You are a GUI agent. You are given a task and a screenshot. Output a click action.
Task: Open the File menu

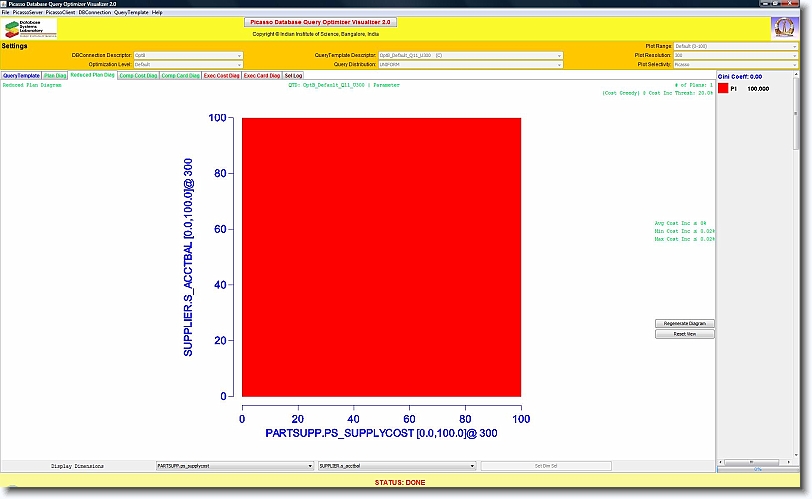pos(5,12)
